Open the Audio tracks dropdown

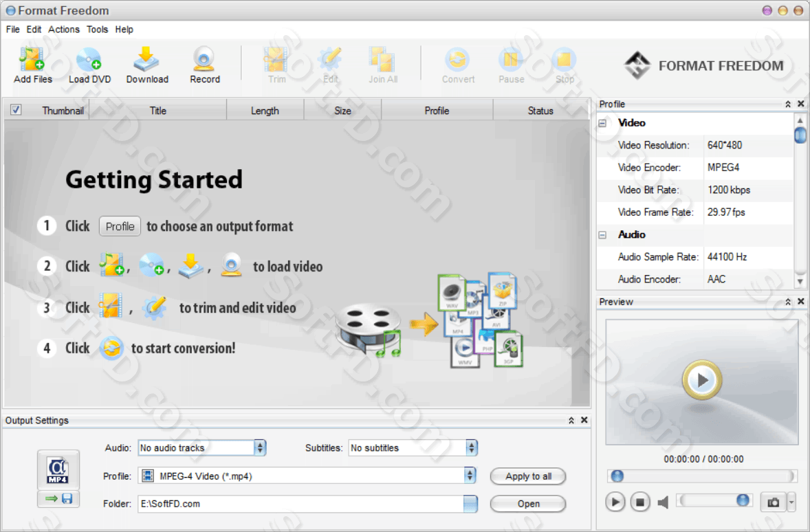(261, 448)
